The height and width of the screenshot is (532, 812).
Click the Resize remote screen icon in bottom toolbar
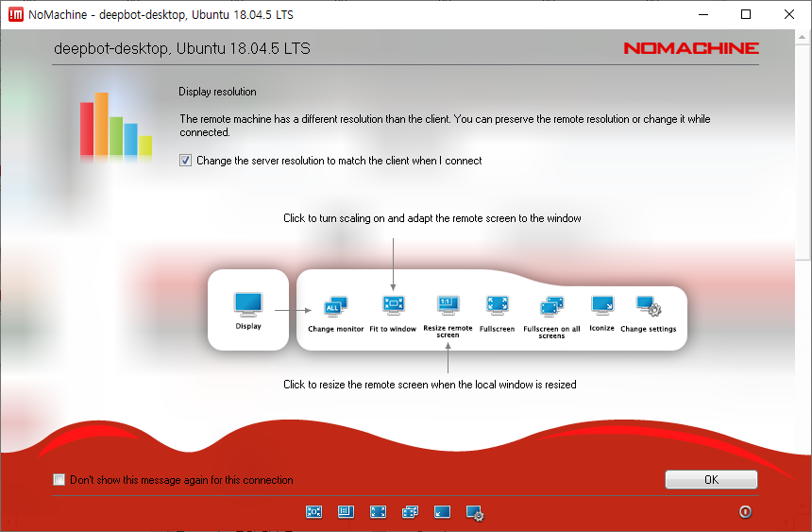[x=346, y=512]
